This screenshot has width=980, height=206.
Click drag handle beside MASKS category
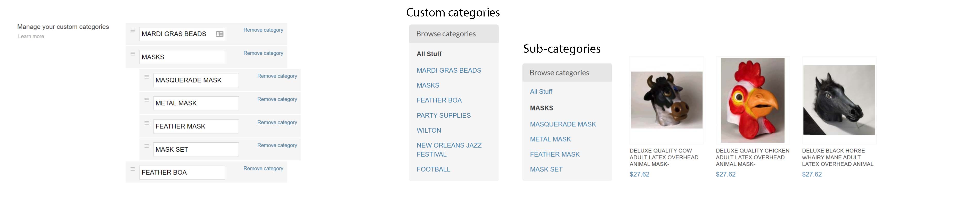[133, 54]
